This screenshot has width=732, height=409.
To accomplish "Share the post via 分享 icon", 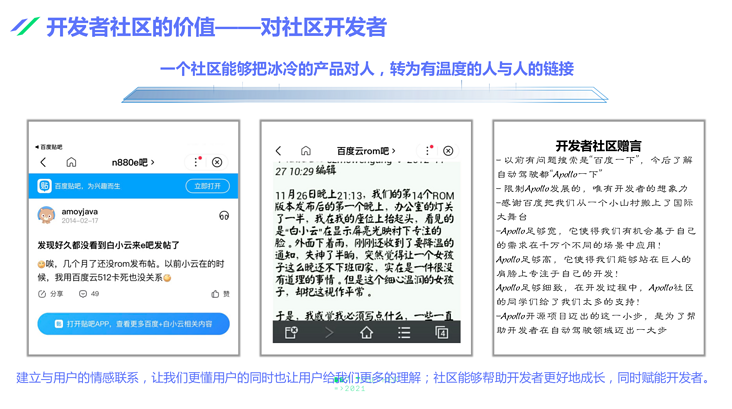I will coord(50,294).
